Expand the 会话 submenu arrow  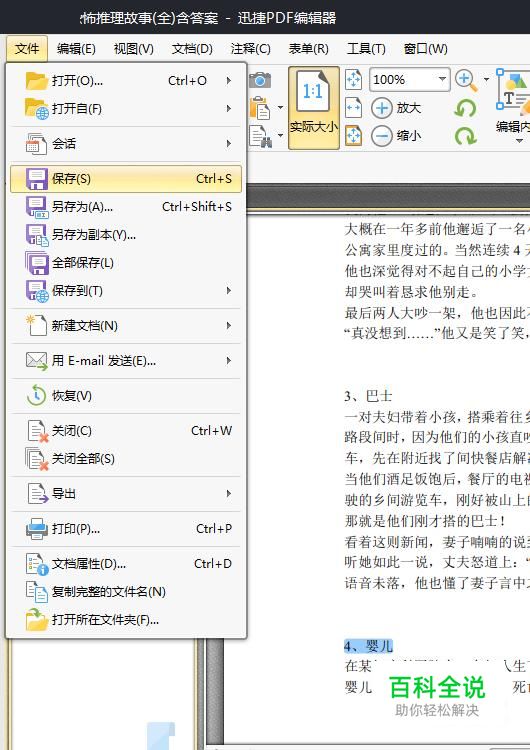229,143
